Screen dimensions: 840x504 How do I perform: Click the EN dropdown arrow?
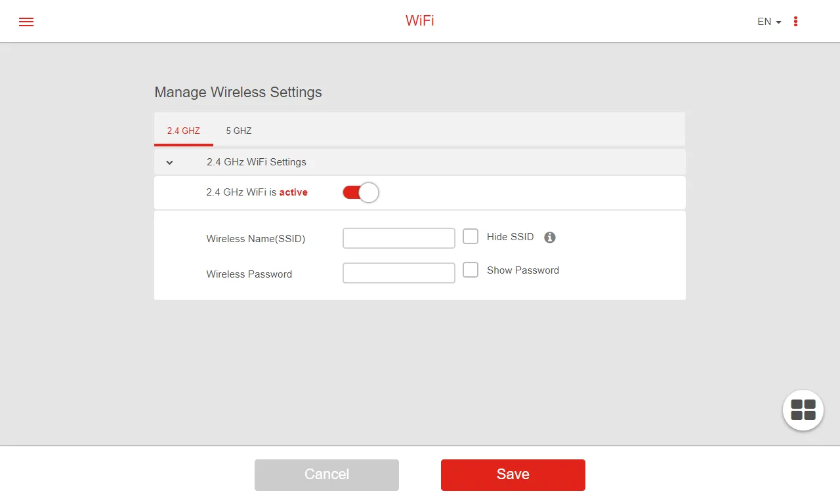(778, 22)
